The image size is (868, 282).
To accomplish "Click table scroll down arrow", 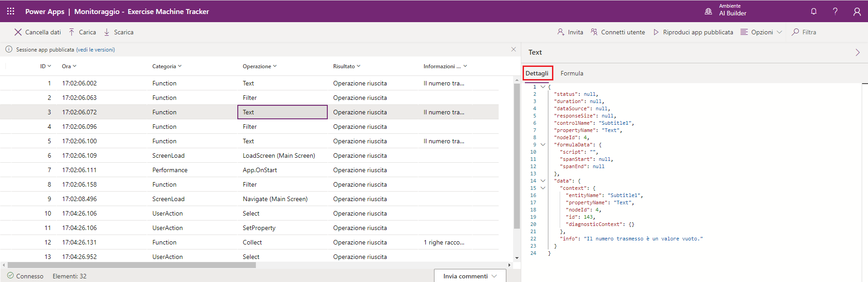I will pos(517,258).
